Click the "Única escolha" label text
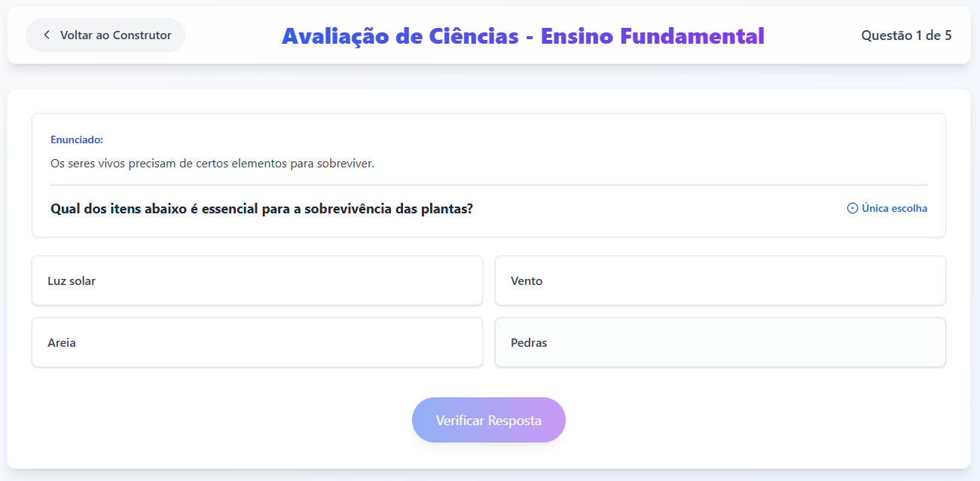The width and height of the screenshot is (980, 481). (894, 208)
